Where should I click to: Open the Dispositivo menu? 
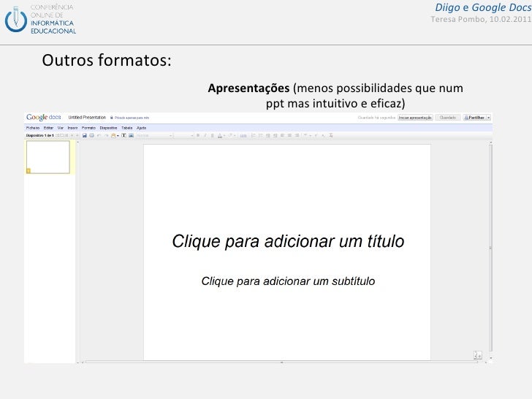point(108,128)
